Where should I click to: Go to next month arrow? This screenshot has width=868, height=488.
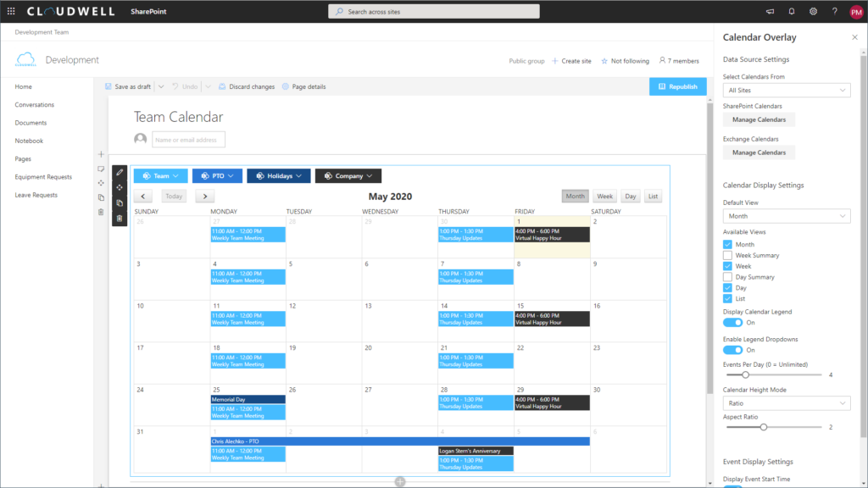tap(205, 197)
